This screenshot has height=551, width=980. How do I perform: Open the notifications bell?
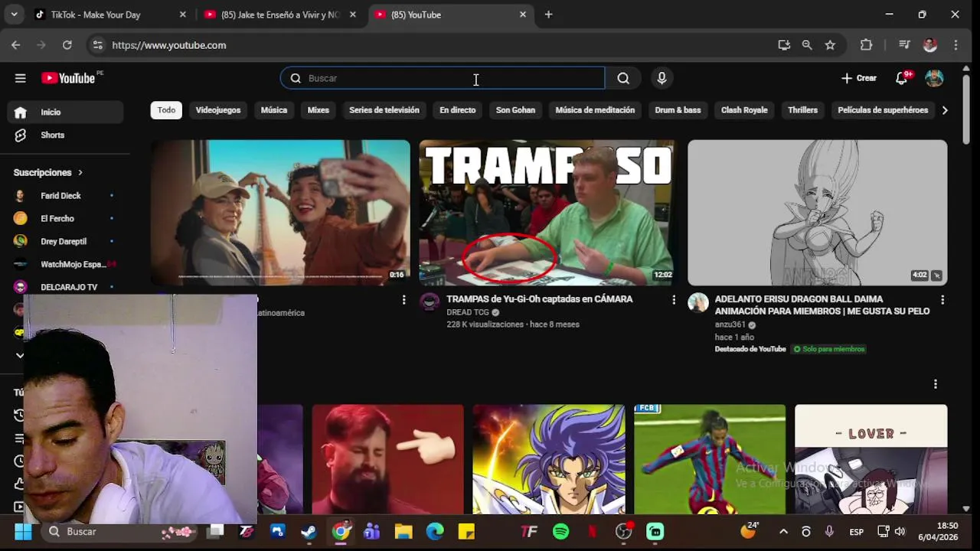(x=902, y=78)
